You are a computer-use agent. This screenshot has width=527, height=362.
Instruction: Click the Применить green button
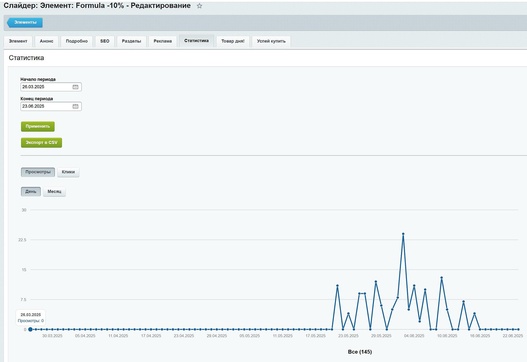pyautogui.click(x=38, y=126)
